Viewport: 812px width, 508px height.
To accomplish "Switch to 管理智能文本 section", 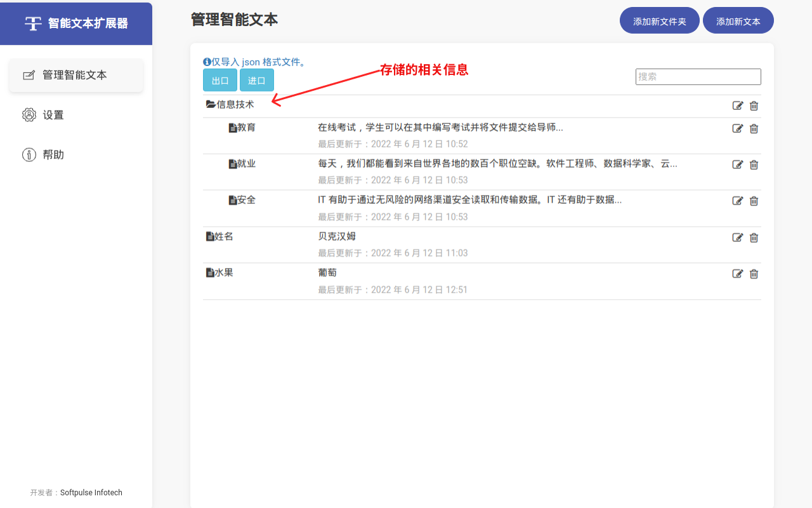I will coord(75,74).
